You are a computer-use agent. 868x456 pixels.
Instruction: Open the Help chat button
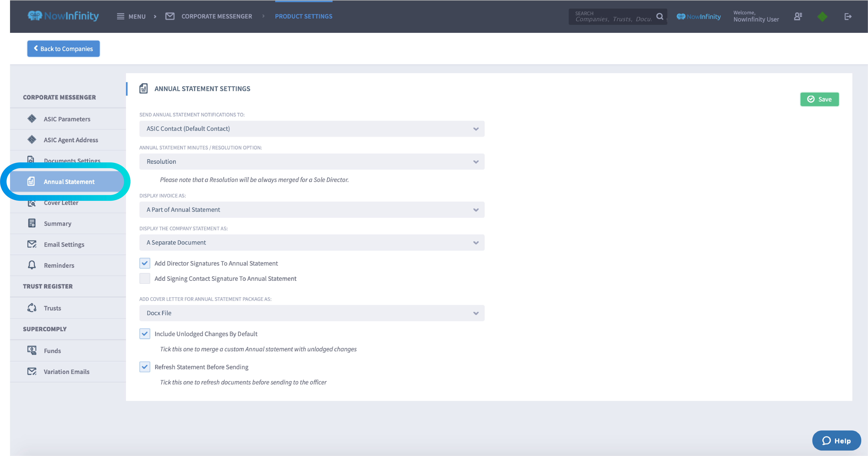point(837,440)
